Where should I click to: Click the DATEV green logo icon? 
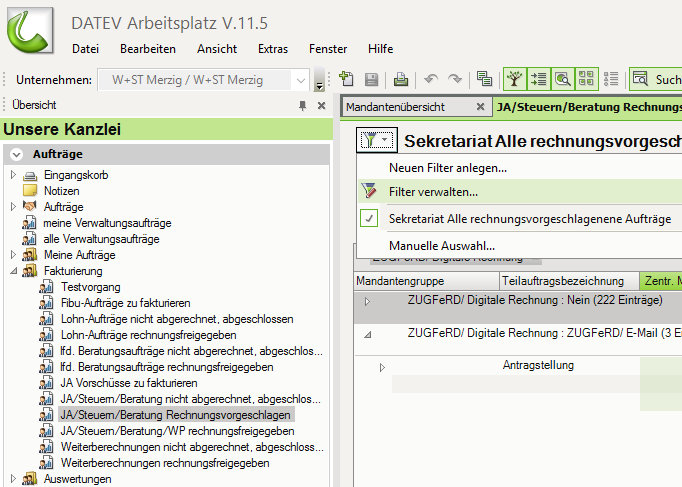point(30,30)
